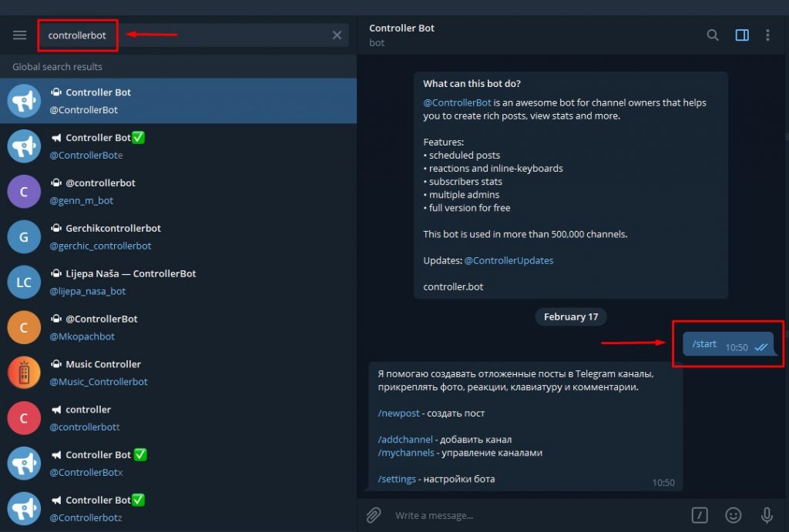Click the controller.bot text in description

point(453,286)
